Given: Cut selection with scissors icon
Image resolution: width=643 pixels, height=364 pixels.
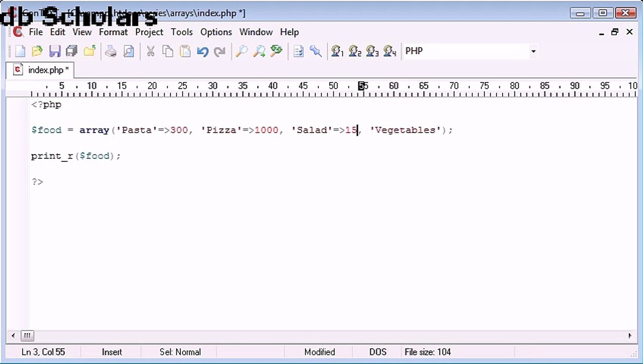Looking at the screenshot, I should (150, 51).
